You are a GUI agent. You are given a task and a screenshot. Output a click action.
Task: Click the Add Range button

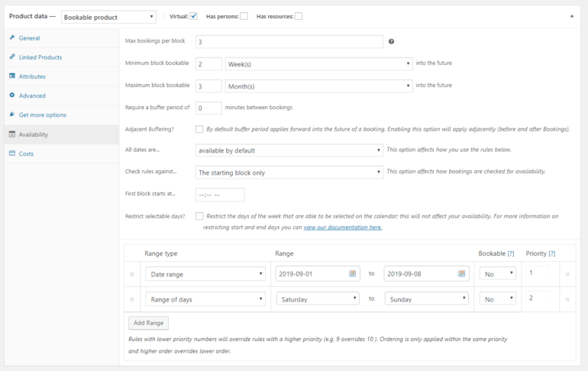(x=148, y=323)
